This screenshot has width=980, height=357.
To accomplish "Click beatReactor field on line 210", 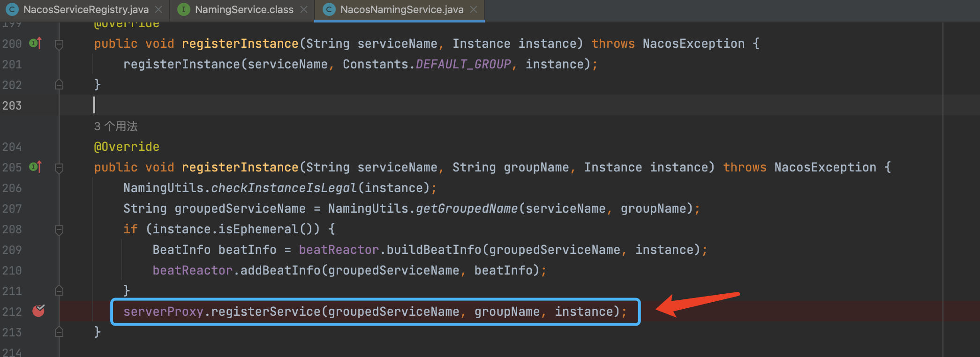I will [192, 270].
